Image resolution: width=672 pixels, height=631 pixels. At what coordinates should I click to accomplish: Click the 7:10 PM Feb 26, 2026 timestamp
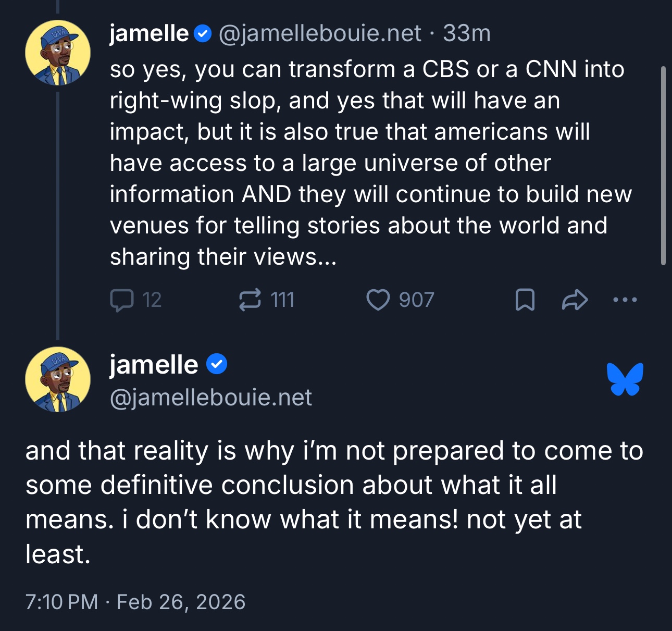coord(135,602)
